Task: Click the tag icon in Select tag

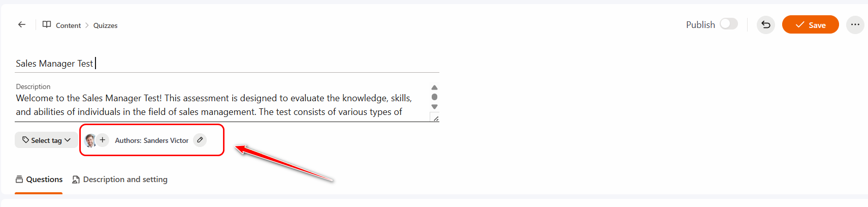Action: coord(25,140)
